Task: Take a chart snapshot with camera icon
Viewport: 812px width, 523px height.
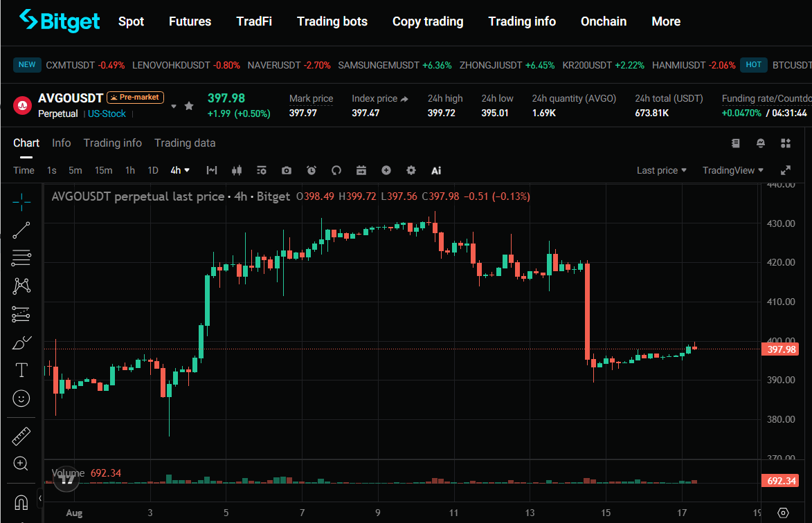Action: click(287, 170)
